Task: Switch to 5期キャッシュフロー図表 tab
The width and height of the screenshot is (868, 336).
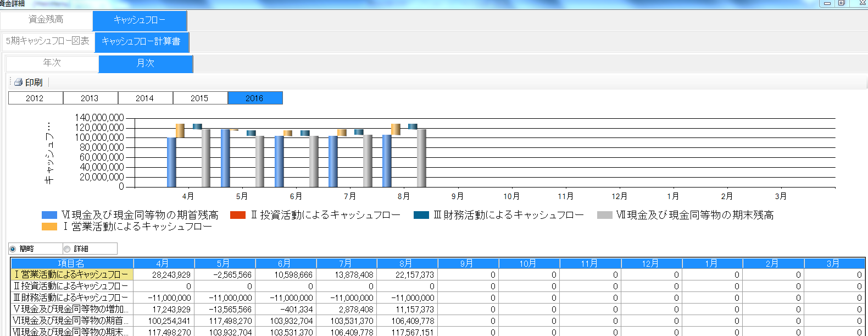Action: click(48, 41)
